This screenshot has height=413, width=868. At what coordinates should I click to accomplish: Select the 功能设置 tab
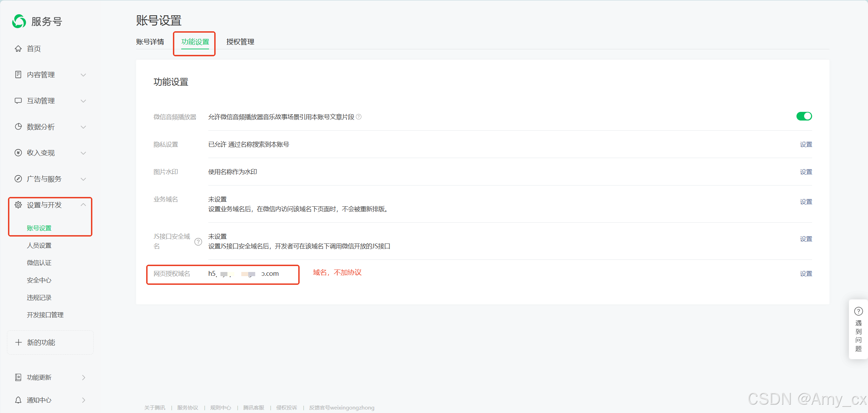195,42
